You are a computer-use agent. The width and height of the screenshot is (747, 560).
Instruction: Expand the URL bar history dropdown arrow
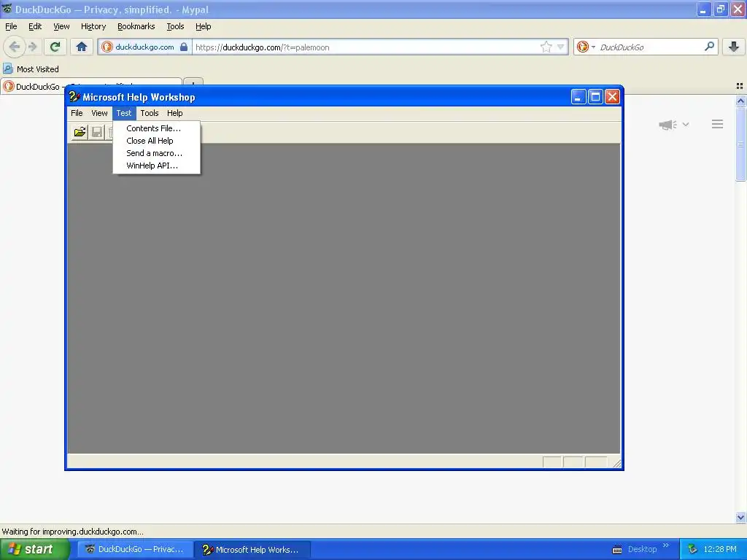(561, 47)
